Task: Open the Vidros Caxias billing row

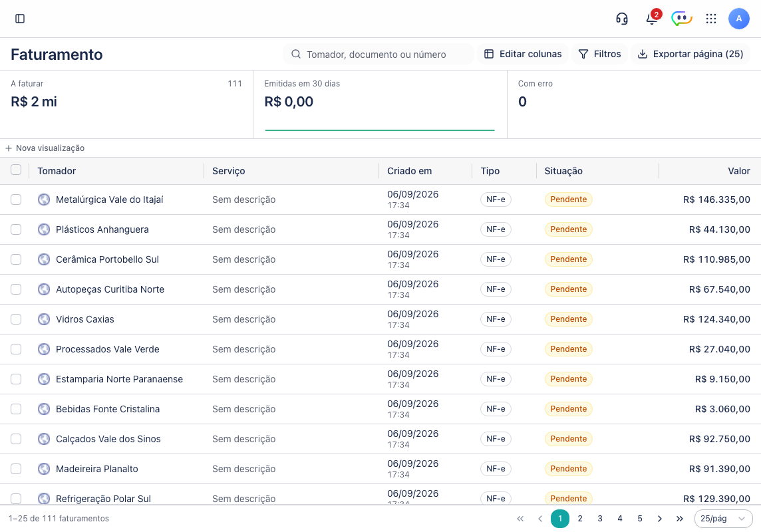Action: point(380,319)
